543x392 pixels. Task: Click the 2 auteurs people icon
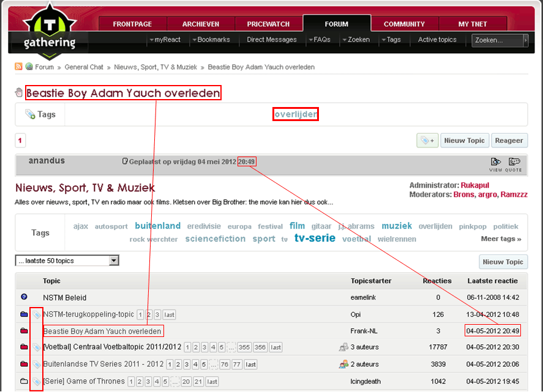[x=343, y=364]
